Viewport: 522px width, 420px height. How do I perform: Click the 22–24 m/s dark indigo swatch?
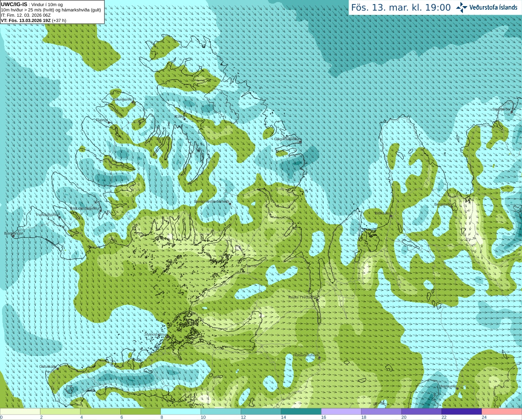tap(462, 411)
